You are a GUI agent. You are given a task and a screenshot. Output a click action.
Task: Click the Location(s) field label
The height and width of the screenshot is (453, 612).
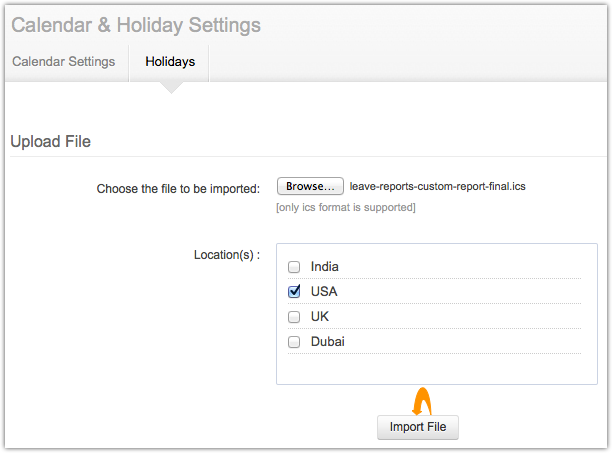pyautogui.click(x=226, y=255)
